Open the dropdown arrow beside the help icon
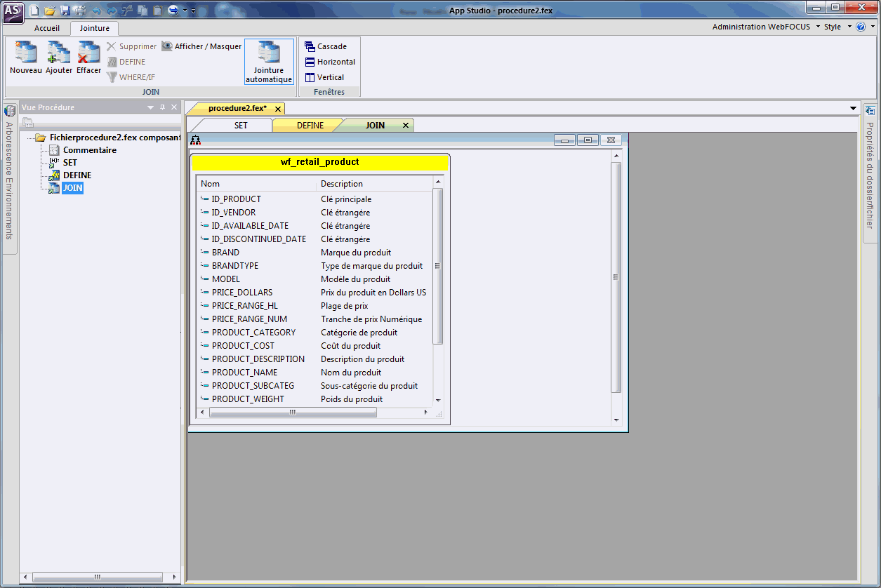 pos(871,27)
